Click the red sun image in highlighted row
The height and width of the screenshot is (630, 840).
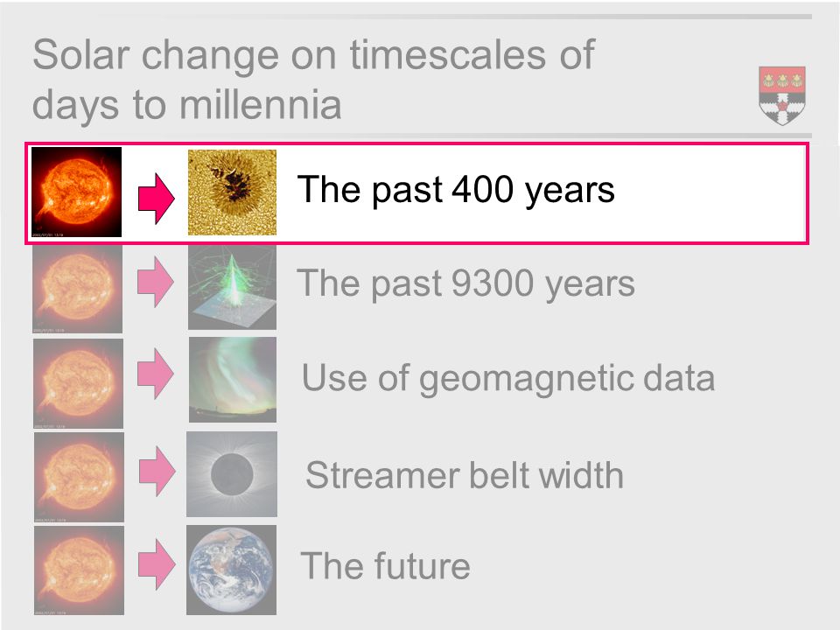[77, 192]
